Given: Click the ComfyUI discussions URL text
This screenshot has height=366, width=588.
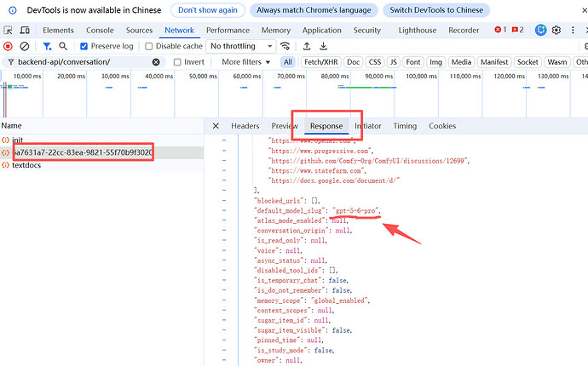Looking at the screenshot, I should 368,161.
